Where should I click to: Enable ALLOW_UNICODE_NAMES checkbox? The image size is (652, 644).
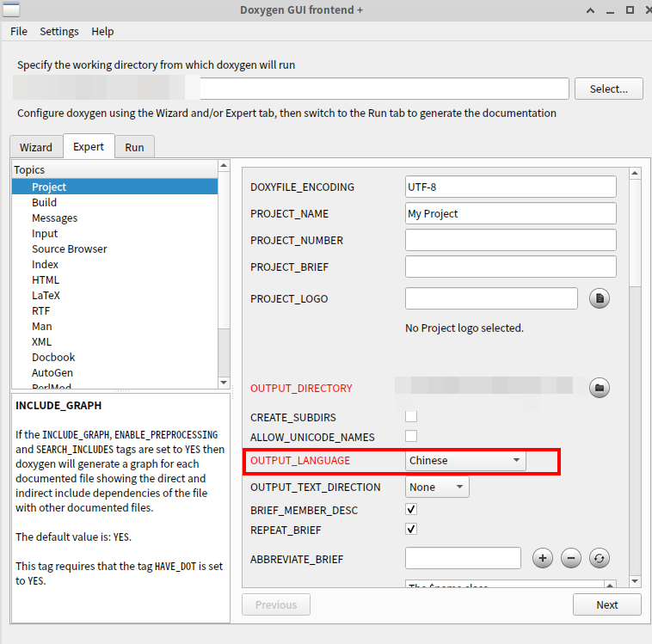pos(411,436)
